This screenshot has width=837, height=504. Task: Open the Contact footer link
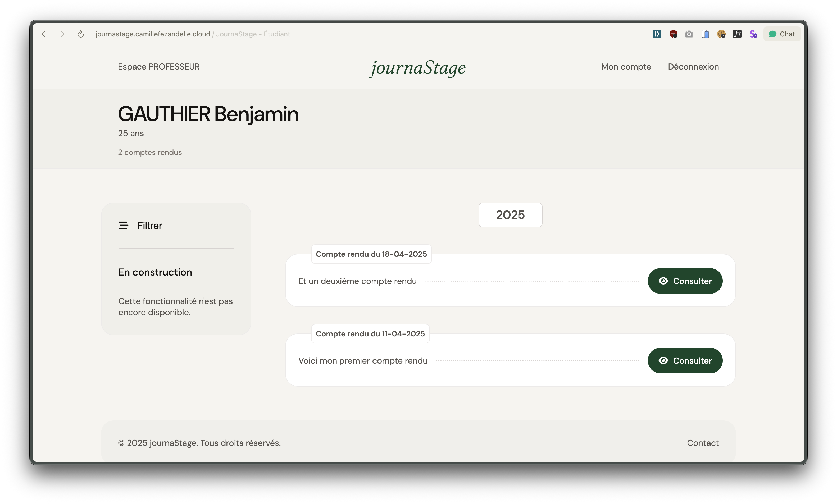703,443
